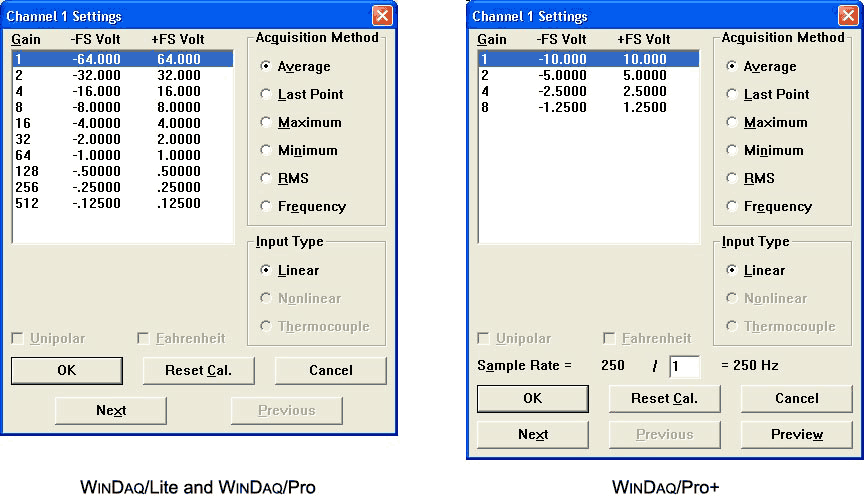Close the WinDaq/Pro+ Channel 1 Settings dialog

coord(849,15)
